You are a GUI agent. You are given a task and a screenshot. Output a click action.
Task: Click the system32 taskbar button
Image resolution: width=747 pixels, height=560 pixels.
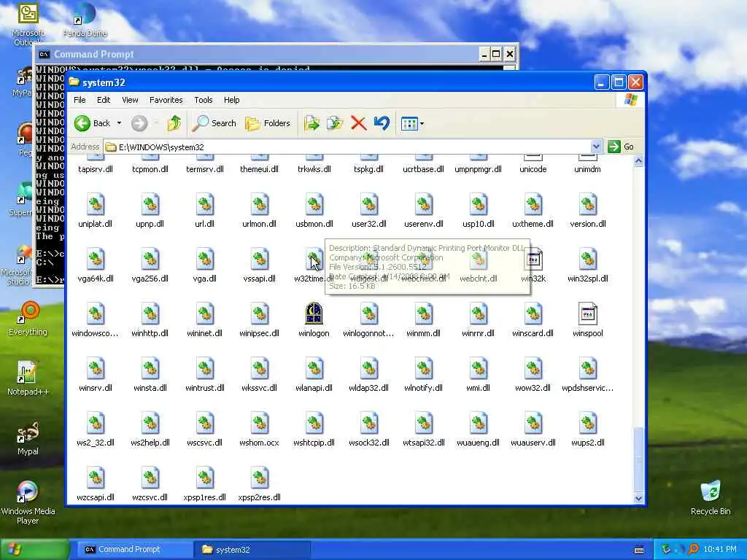click(252, 549)
